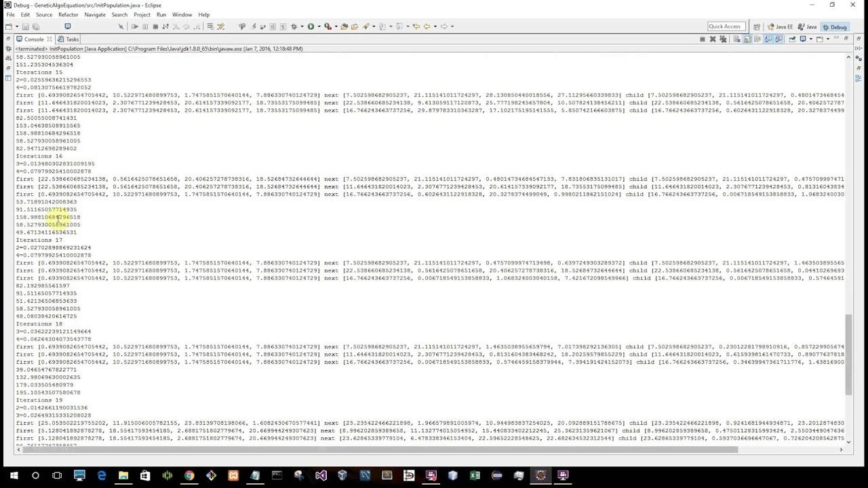Viewport: 868px width, 488px height.
Task: Click the Suspend debug icon
Action: (145, 26)
